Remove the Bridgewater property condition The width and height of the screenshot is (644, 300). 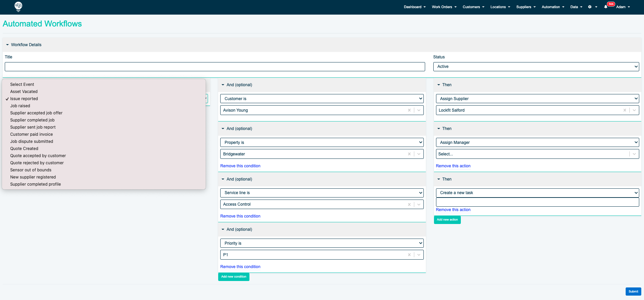tap(240, 166)
